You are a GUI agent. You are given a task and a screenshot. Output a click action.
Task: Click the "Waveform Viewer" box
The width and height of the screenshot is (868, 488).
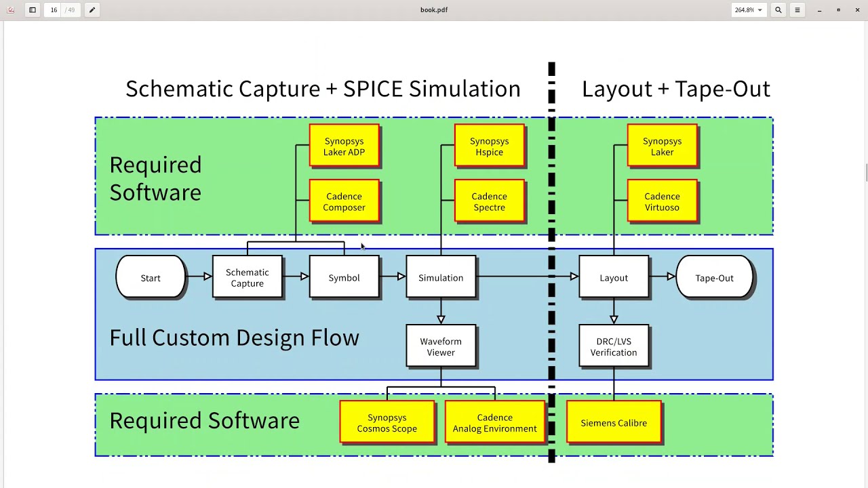[441, 346]
